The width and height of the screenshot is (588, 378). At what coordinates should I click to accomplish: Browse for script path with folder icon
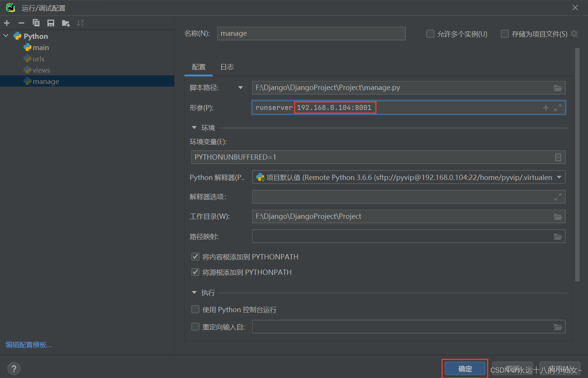pos(558,88)
